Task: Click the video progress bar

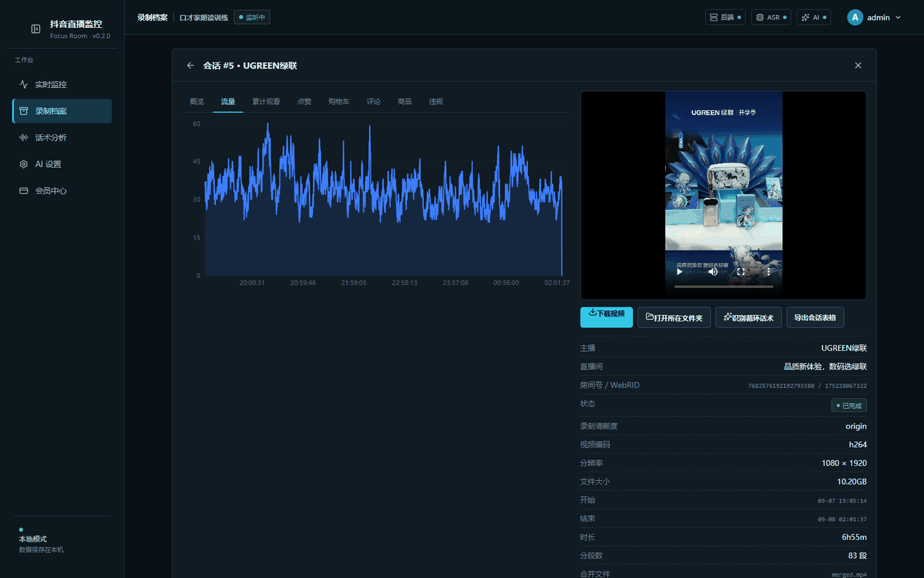Action: (723, 287)
